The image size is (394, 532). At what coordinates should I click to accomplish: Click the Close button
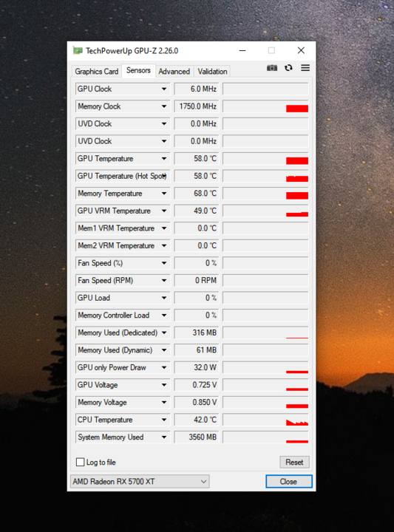pos(288,482)
